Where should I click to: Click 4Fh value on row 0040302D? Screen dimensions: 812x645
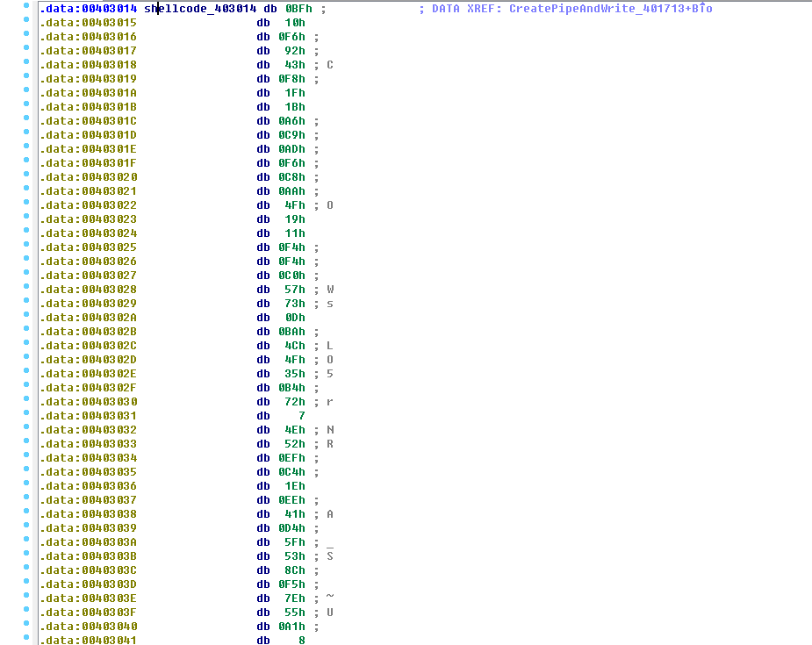tap(295, 360)
